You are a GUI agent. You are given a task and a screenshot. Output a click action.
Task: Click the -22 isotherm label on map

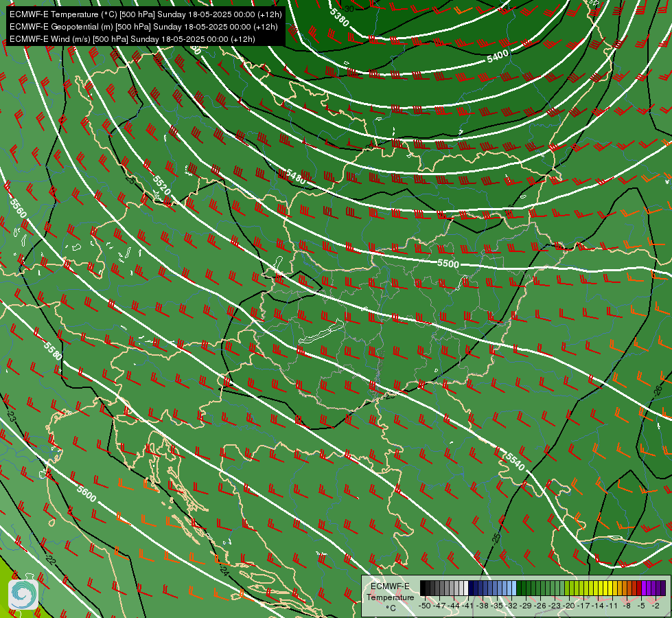51,560
